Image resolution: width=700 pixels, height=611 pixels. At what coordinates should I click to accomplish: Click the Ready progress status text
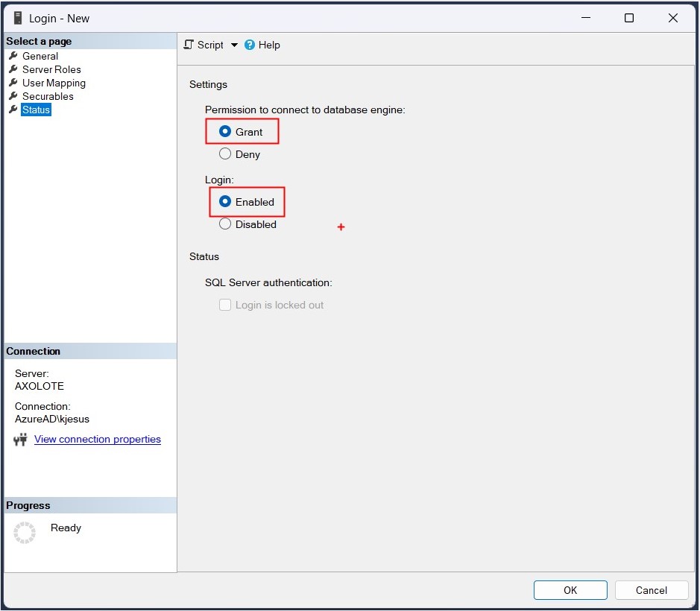(x=66, y=528)
